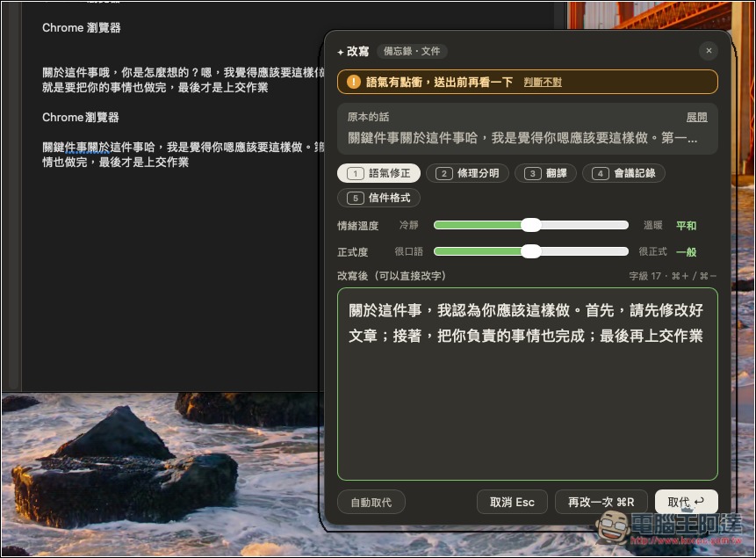Viewport: 756px width, 558px height.
Task: Close the 改寫 rewrite panel
Action: (709, 51)
